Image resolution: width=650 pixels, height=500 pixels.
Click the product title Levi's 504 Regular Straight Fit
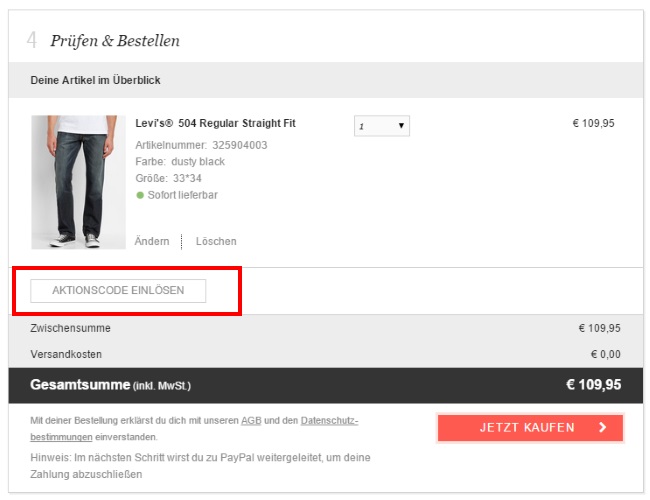tap(215, 123)
